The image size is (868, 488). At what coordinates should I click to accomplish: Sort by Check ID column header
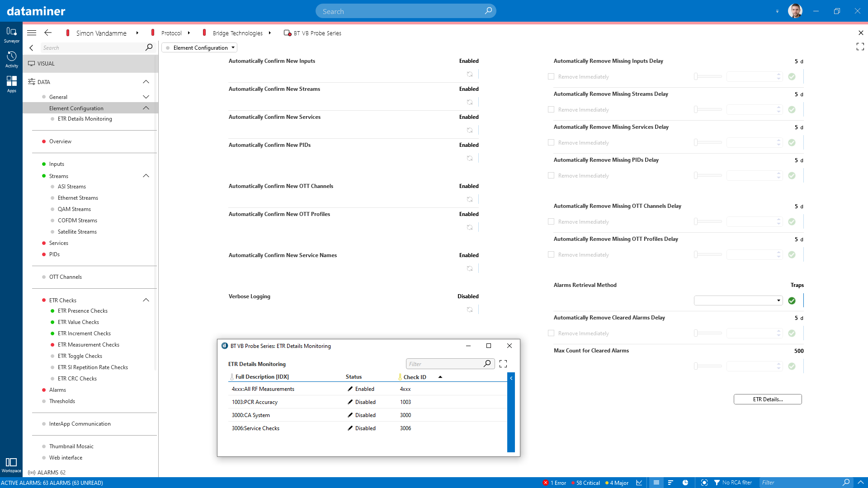click(415, 377)
